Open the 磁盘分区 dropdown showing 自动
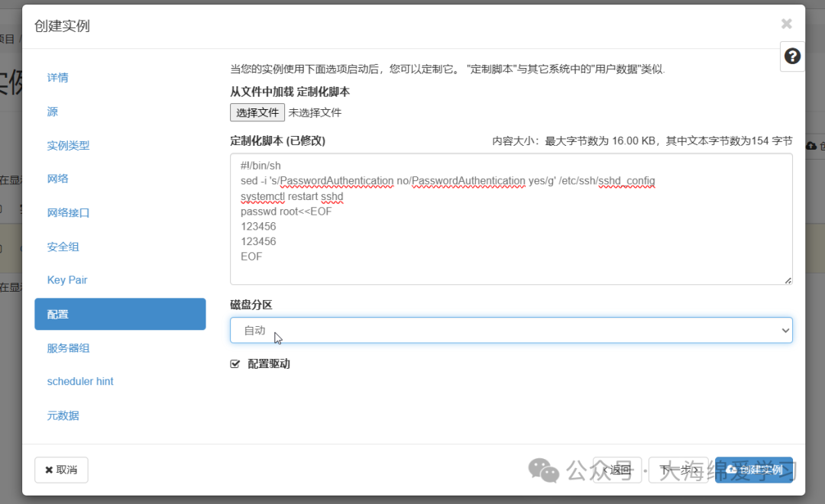The image size is (825, 504). pyautogui.click(x=512, y=330)
